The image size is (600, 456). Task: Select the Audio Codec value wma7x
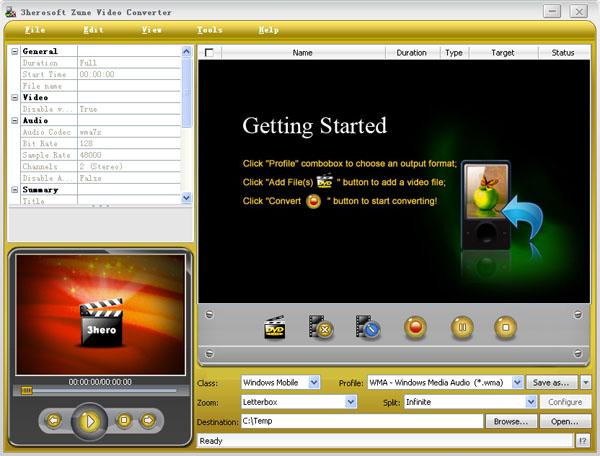point(129,132)
